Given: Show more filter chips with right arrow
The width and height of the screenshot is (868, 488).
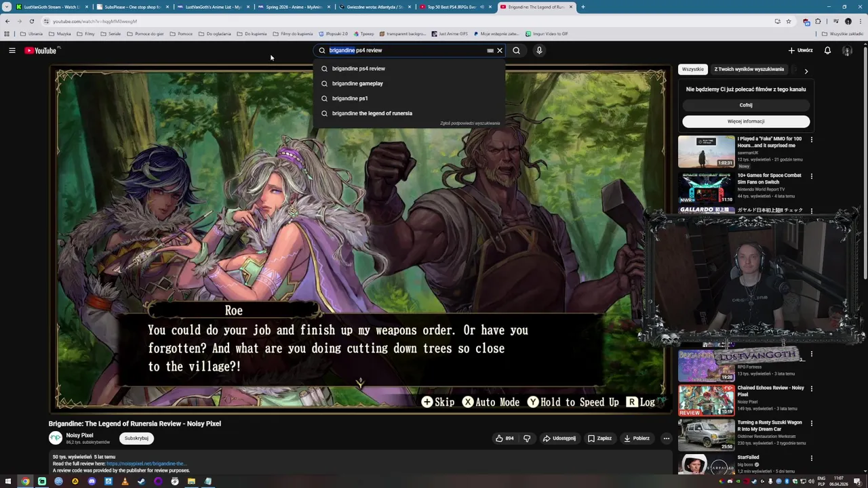Looking at the screenshot, I should [806, 70].
